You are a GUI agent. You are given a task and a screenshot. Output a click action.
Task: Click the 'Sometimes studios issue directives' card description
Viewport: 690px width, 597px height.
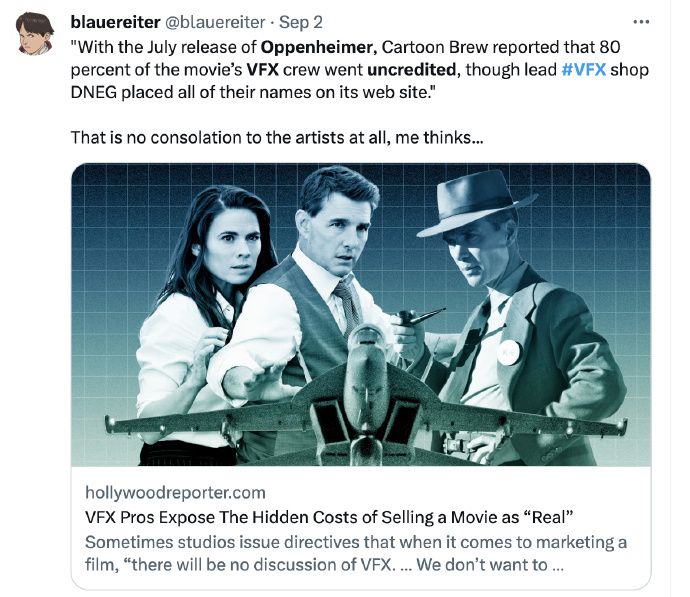tap(356, 553)
